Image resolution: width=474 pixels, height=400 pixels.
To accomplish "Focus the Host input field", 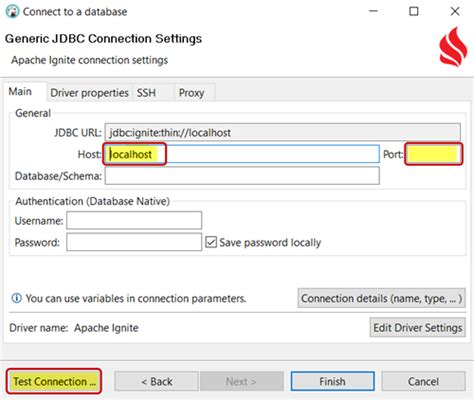I will 242,154.
